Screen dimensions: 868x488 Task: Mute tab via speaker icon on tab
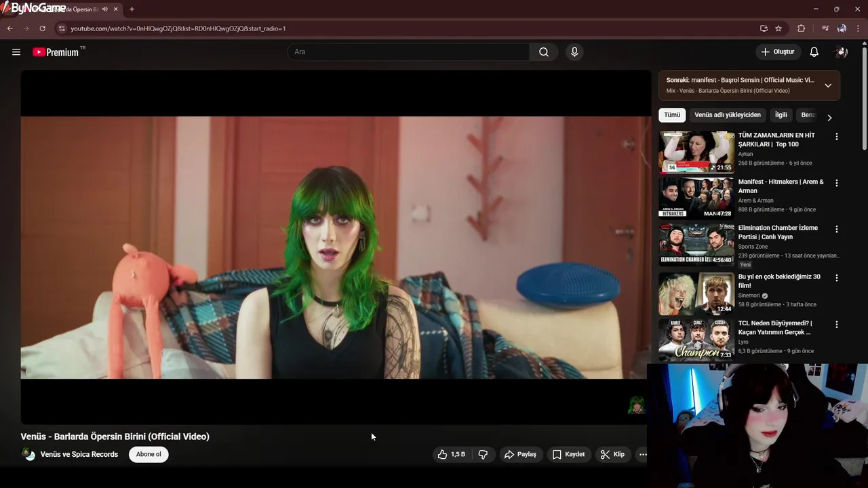[x=104, y=9]
